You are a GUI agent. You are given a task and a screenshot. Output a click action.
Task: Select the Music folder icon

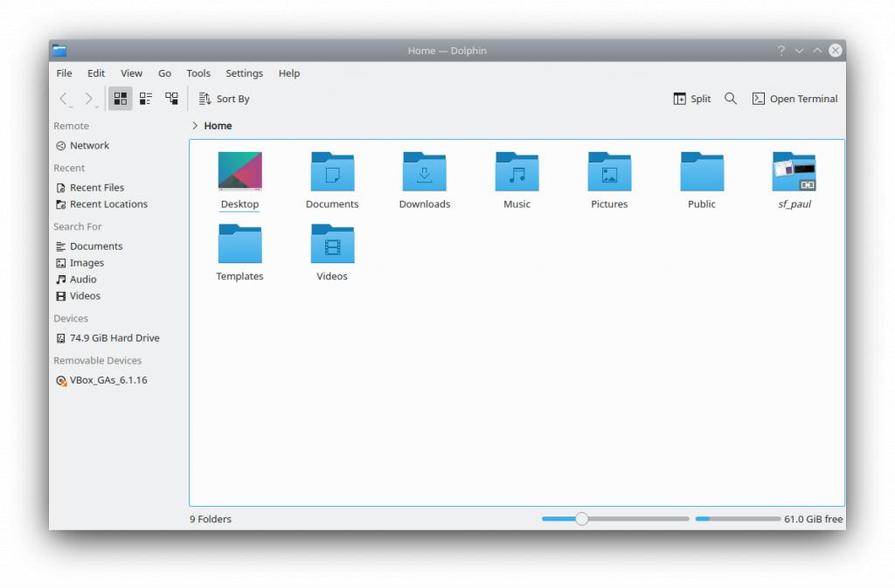pos(517,172)
